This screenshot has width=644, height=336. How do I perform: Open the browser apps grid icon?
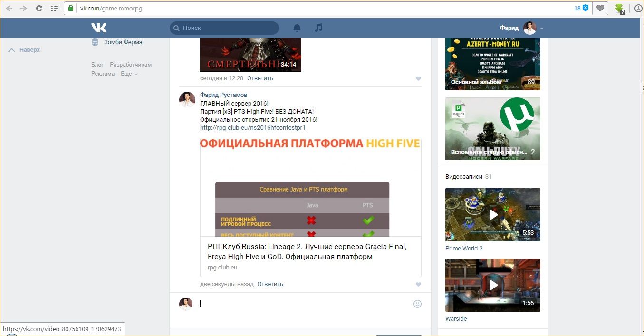54,8
